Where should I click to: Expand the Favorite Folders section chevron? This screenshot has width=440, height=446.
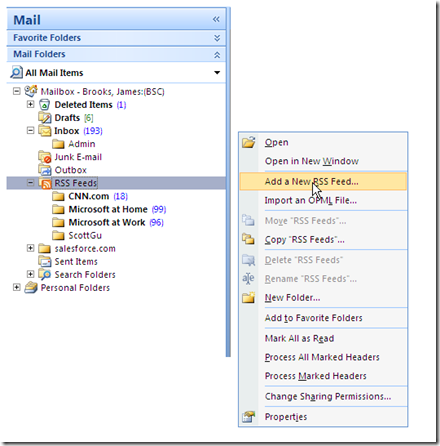point(217,38)
